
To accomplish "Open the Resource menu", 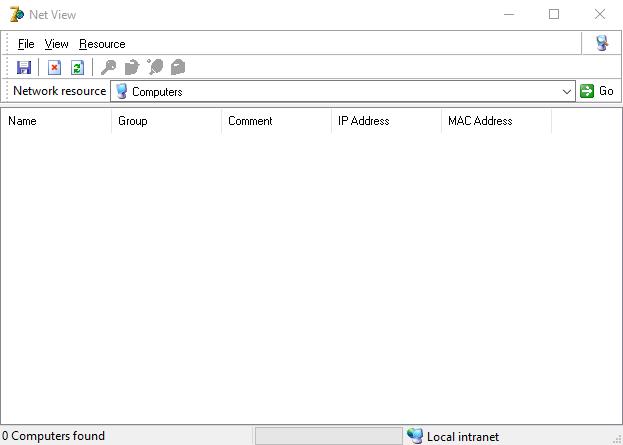I will [103, 44].
